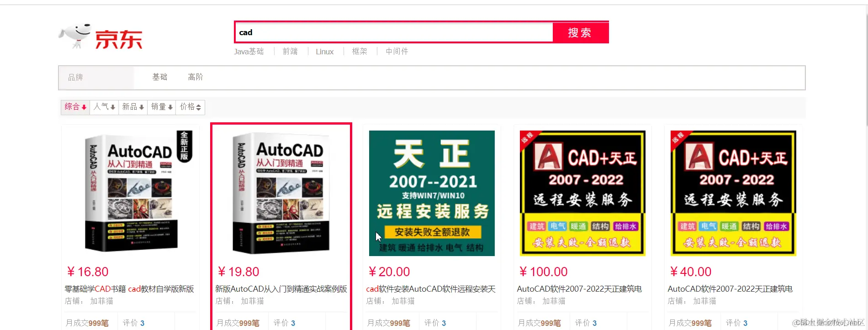This screenshot has height=330, width=868.
Task: Click the ¥100.00 price
Action: [x=543, y=272]
